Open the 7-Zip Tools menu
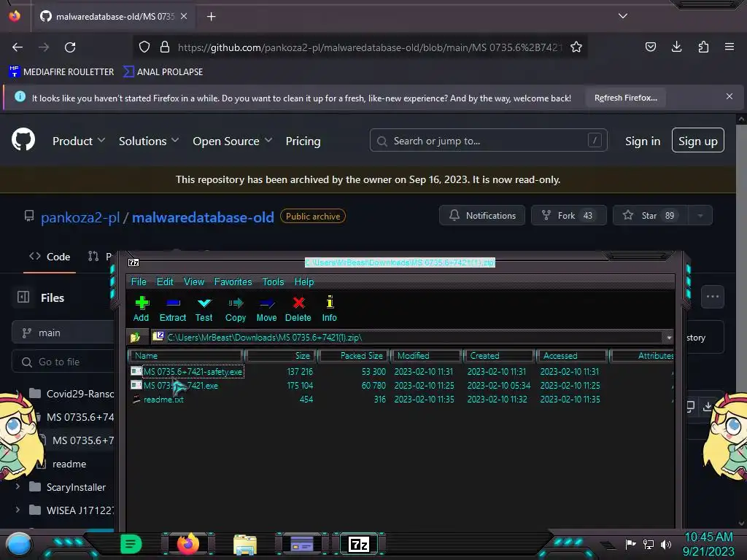The width and height of the screenshot is (747, 560). 273,282
